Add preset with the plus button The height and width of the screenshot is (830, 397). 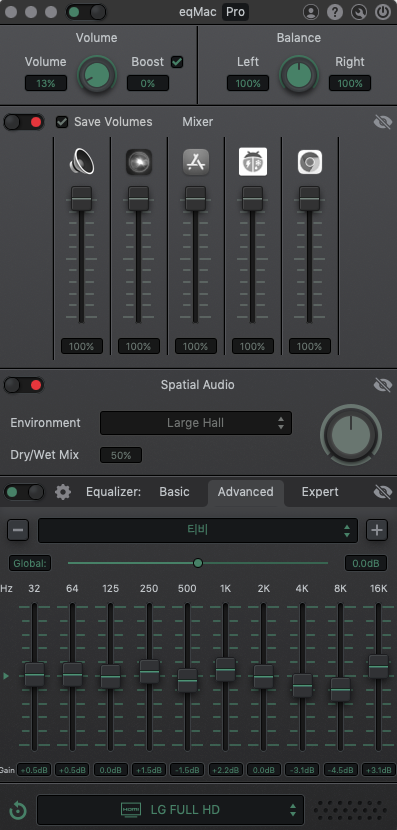[x=377, y=530]
